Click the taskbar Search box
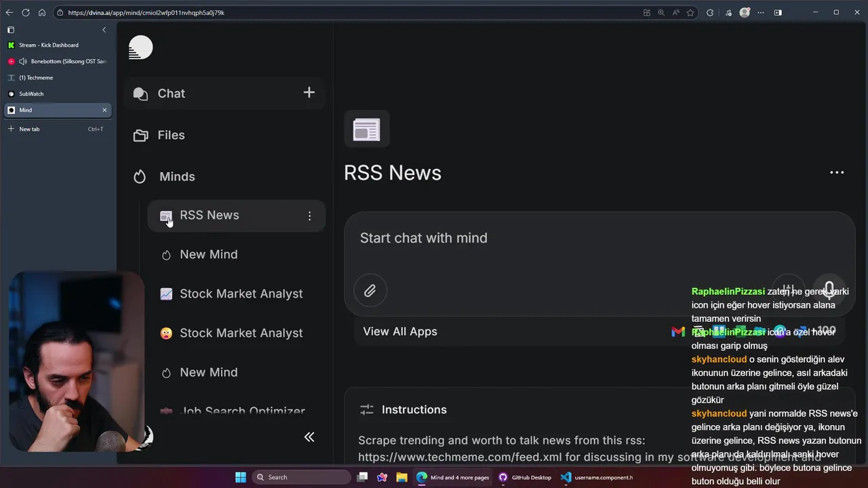The height and width of the screenshot is (488, 868). pyautogui.click(x=302, y=477)
